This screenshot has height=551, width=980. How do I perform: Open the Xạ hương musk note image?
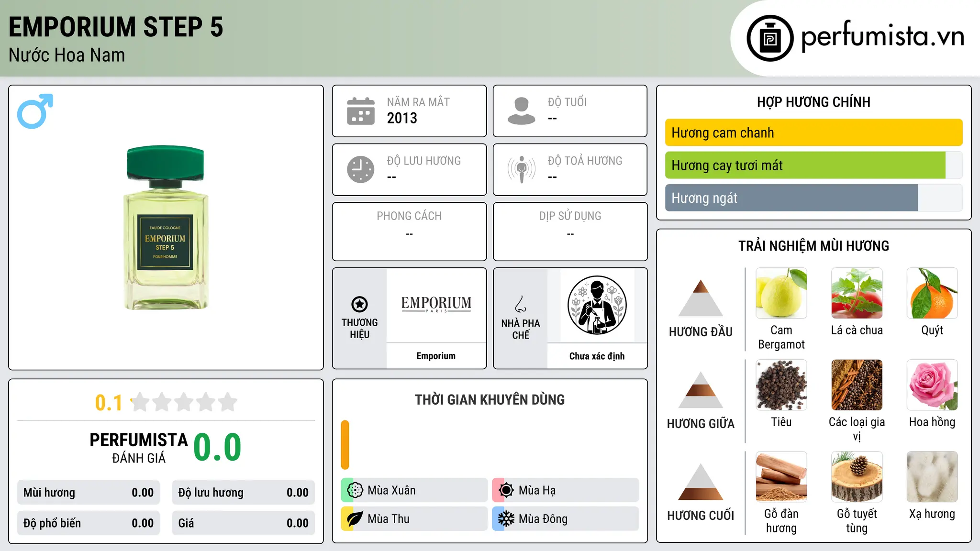[932, 477]
